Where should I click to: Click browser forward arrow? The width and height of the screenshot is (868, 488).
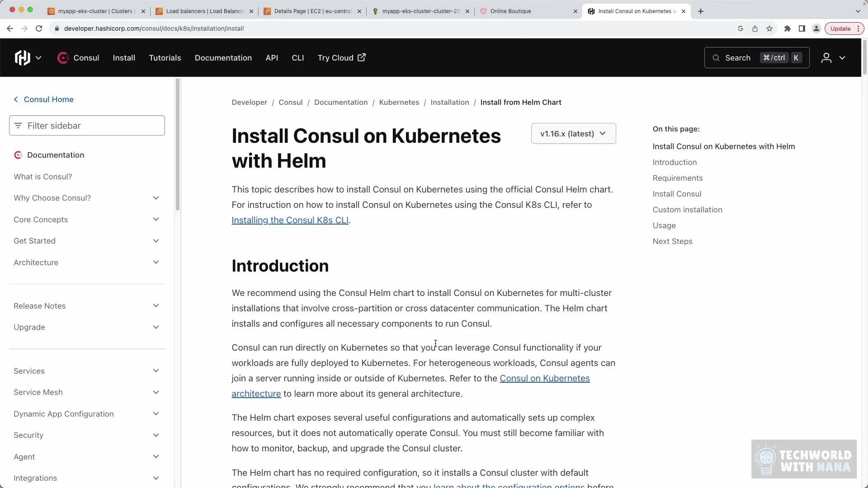tap(24, 28)
